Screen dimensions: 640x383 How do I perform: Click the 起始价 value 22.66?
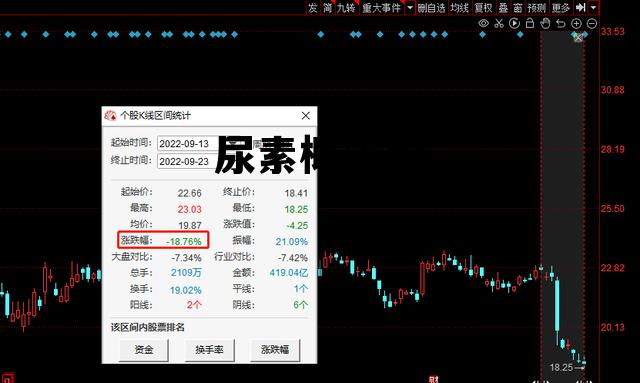tap(189, 193)
